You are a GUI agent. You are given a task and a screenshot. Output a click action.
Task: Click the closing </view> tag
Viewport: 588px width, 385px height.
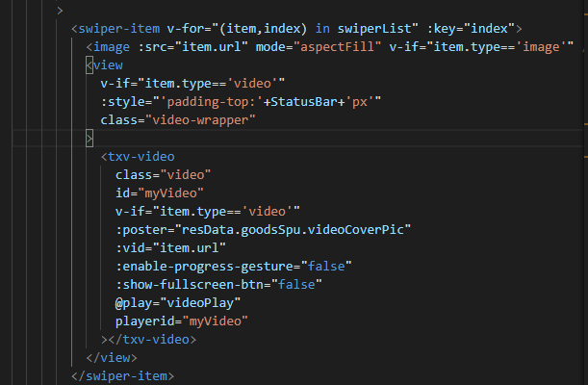tap(112, 358)
